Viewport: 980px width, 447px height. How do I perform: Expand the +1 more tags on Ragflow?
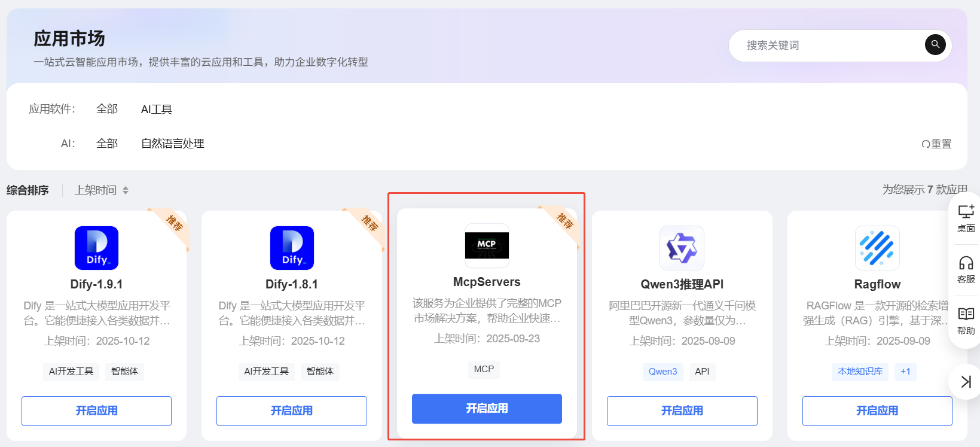pos(905,372)
